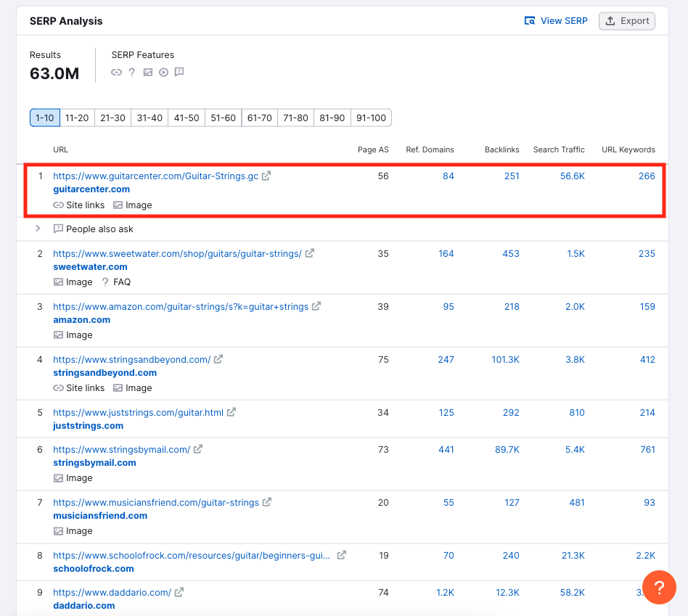
Task: Click Image icon in guitarcenter.com row
Action: (118, 205)
